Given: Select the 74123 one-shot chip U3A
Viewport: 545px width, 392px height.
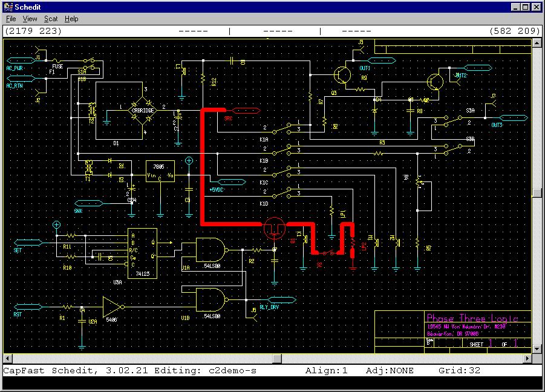Looking at the screenshot, I should point(143,254).
